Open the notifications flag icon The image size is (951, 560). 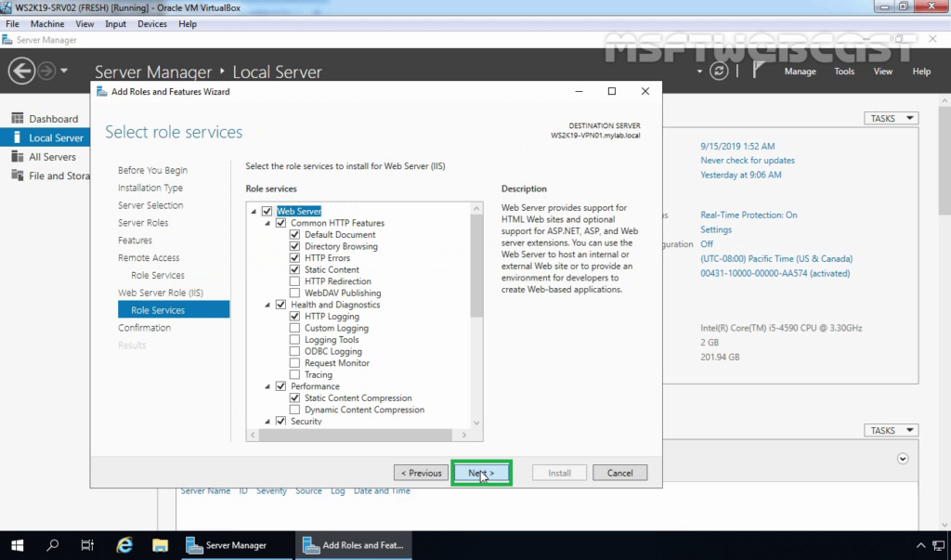point(758,71)
